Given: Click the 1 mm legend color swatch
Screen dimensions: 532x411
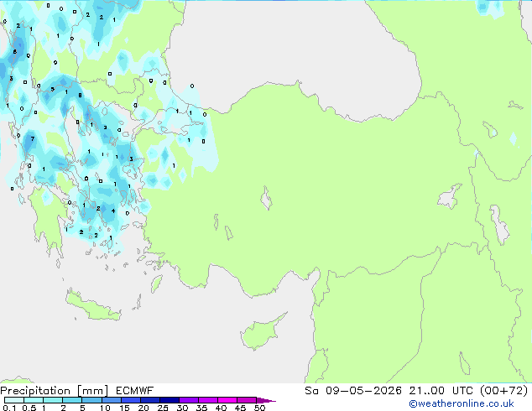Looking at the screenshot, I should click(x=53, y=400).
